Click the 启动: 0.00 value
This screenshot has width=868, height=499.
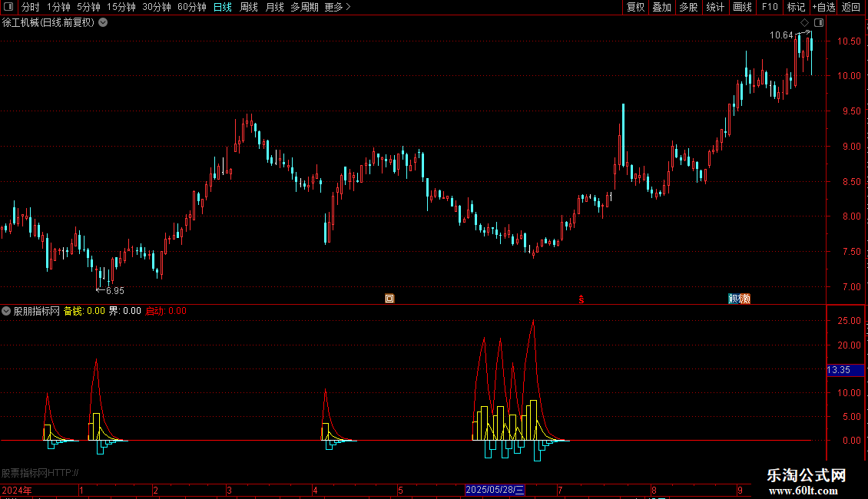click(165, 311)
